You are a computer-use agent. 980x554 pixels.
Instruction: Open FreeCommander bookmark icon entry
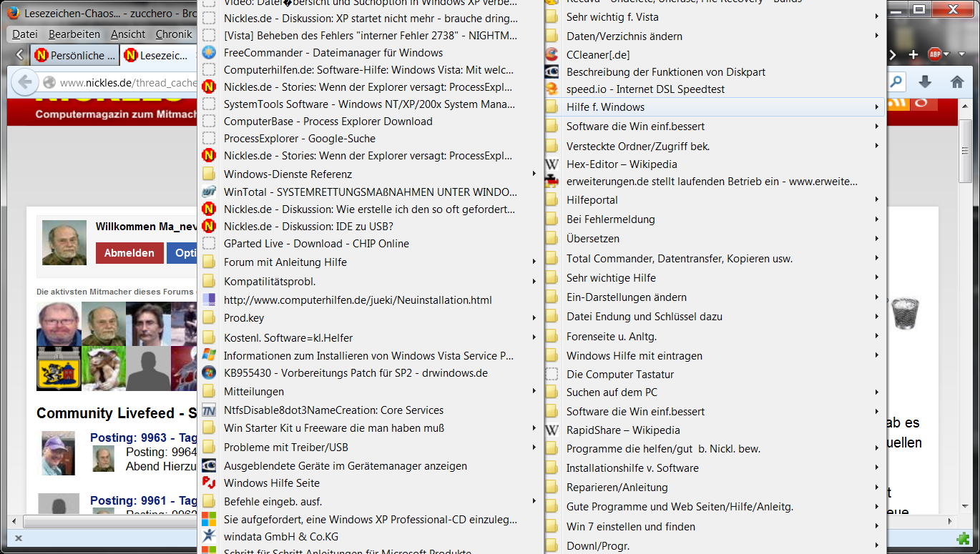click(369, 53)
